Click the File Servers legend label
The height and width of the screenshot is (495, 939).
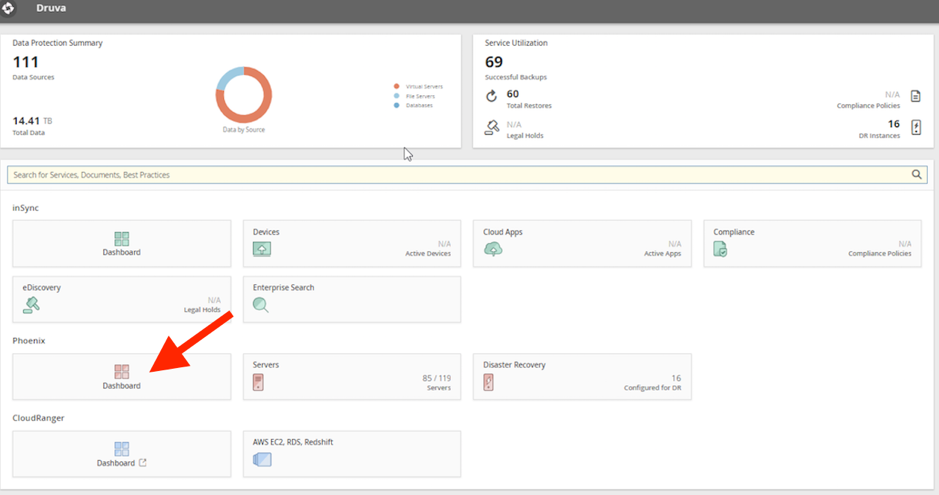(x=420, y=96)
